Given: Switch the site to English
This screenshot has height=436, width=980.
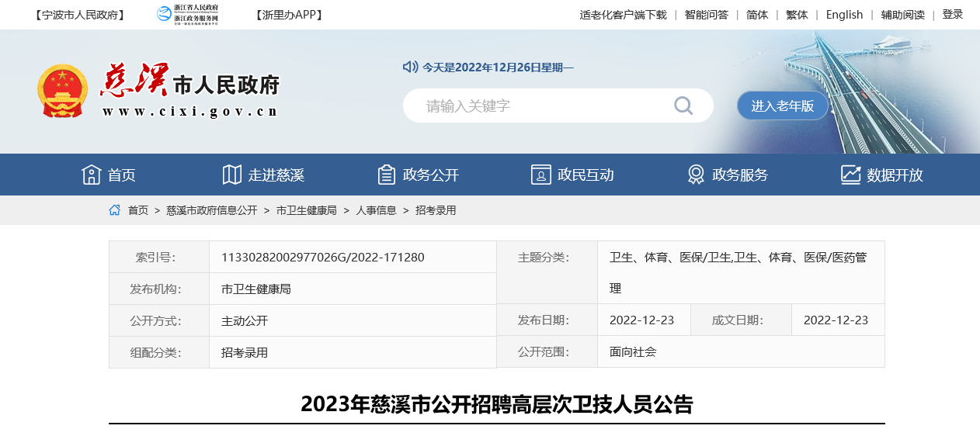Looking at the screenshot, I should point(844,15).
